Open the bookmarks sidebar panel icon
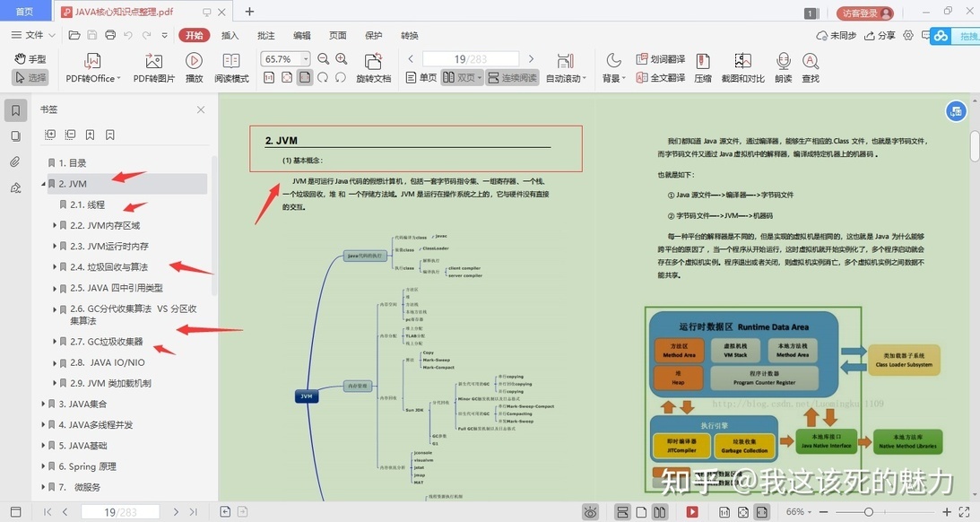980x522 pixels. point(15,110)
